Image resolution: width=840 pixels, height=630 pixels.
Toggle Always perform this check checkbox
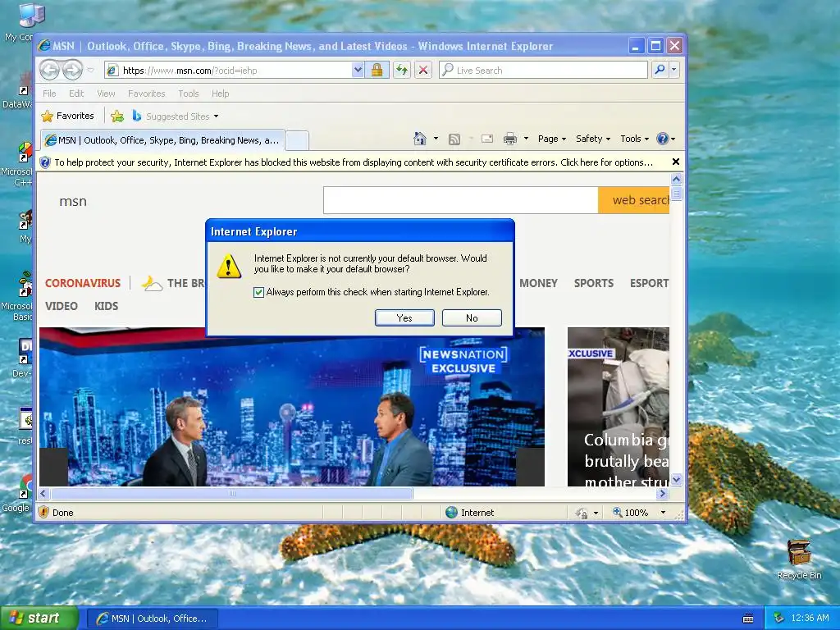pyautogui.click(x=258, y=292)
